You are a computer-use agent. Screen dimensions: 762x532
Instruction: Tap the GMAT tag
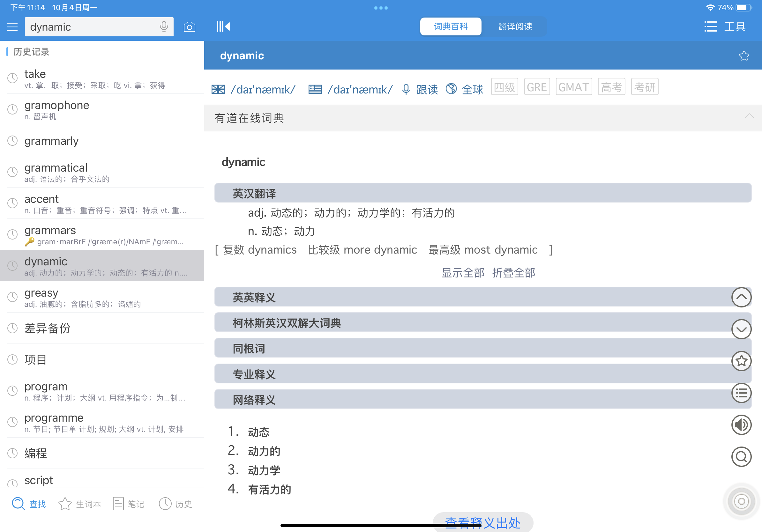[573, 87]
